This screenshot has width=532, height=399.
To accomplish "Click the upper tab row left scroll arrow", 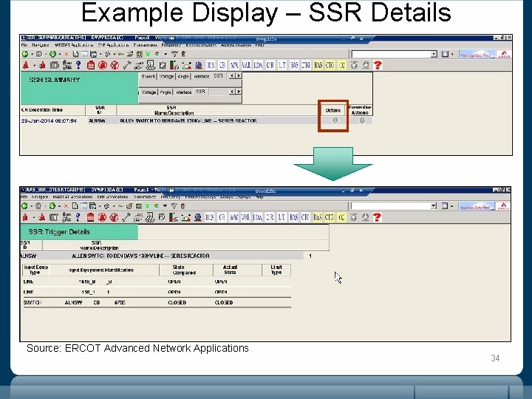I will point(233,75).
